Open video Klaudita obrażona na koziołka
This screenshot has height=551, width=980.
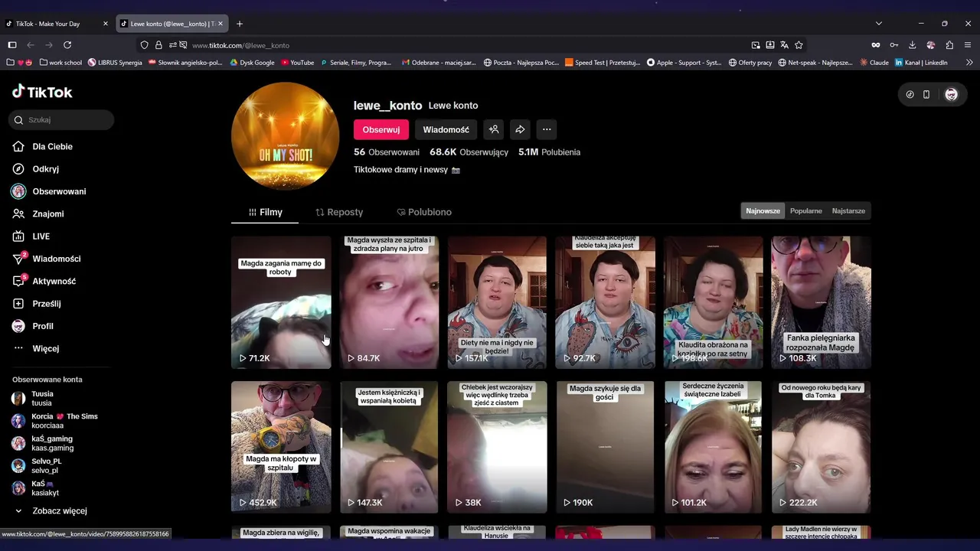pos(713,302)
